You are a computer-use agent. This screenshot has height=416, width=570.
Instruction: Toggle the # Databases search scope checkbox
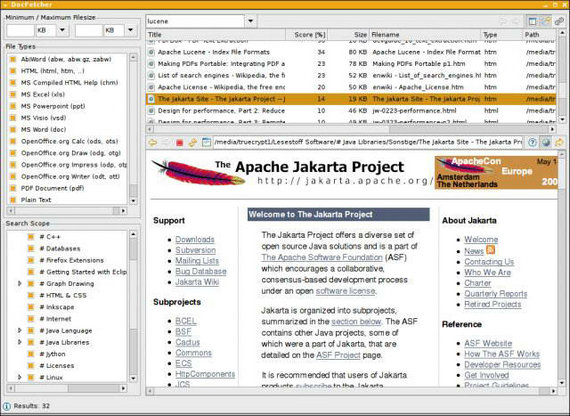(x=31, y=249)
